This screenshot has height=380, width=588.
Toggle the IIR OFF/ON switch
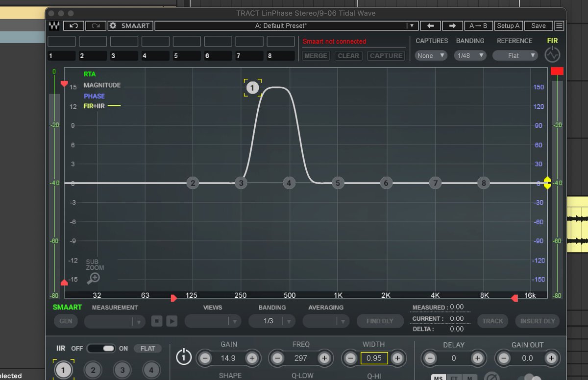[101, 349]
